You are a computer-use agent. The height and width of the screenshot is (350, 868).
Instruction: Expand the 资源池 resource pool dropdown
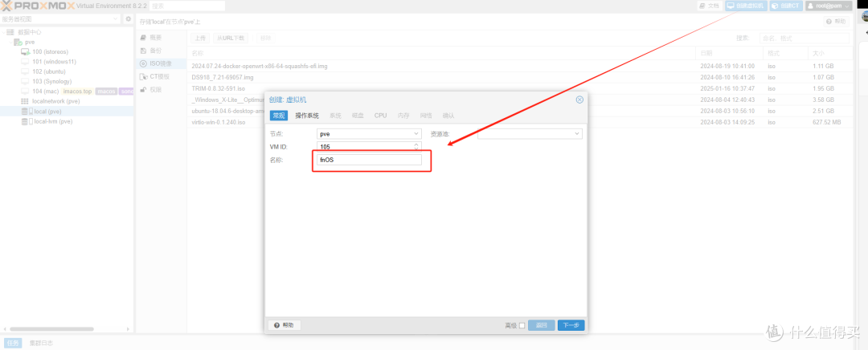tap(577, 133)
